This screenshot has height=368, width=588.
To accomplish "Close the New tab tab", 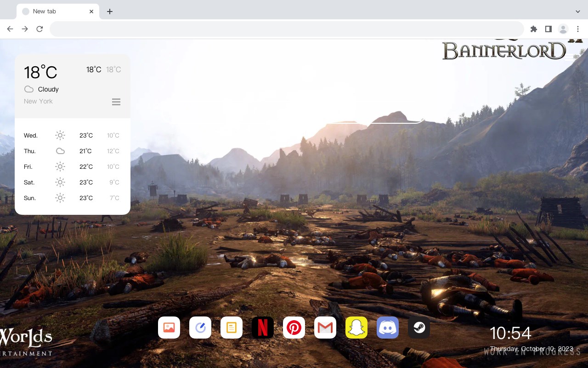I will pos(92,11).
